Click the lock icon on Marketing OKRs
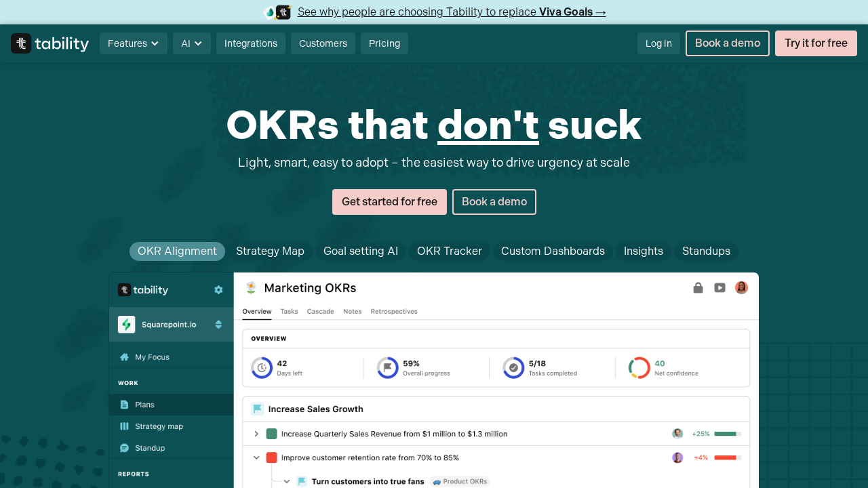The image size is (868, 488). click(x=698, y=287)
